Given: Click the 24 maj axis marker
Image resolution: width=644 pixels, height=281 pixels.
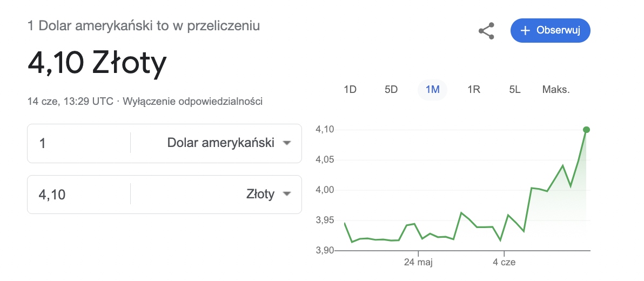Looking at the screenshot, I should (x=418, y=262).
